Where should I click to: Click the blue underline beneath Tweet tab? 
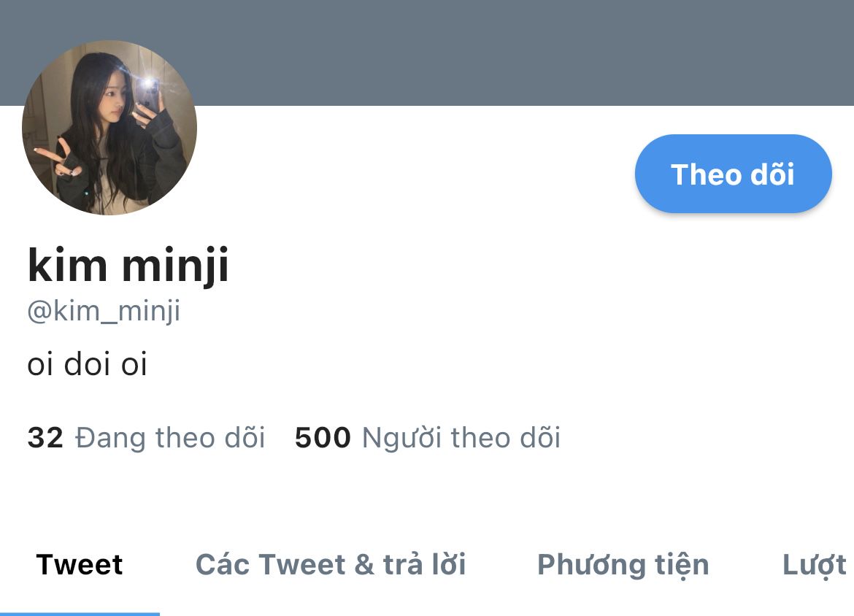[80, 614]
